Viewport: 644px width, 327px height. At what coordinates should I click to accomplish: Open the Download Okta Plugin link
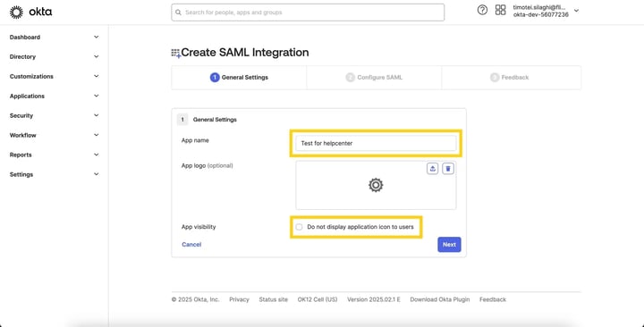tap(440, 299)
